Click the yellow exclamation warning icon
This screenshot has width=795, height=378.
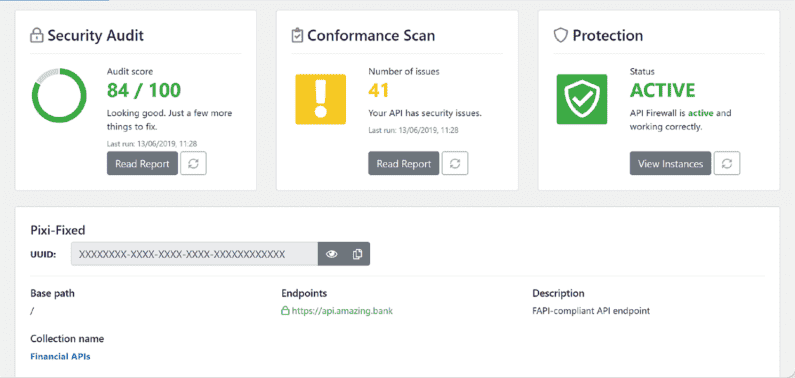tap(320, 99)
